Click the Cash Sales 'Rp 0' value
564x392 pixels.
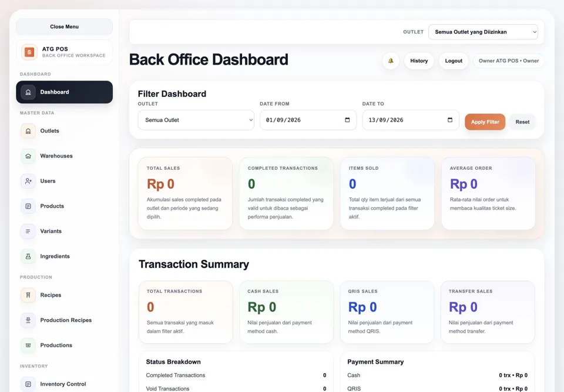(262, 307)
